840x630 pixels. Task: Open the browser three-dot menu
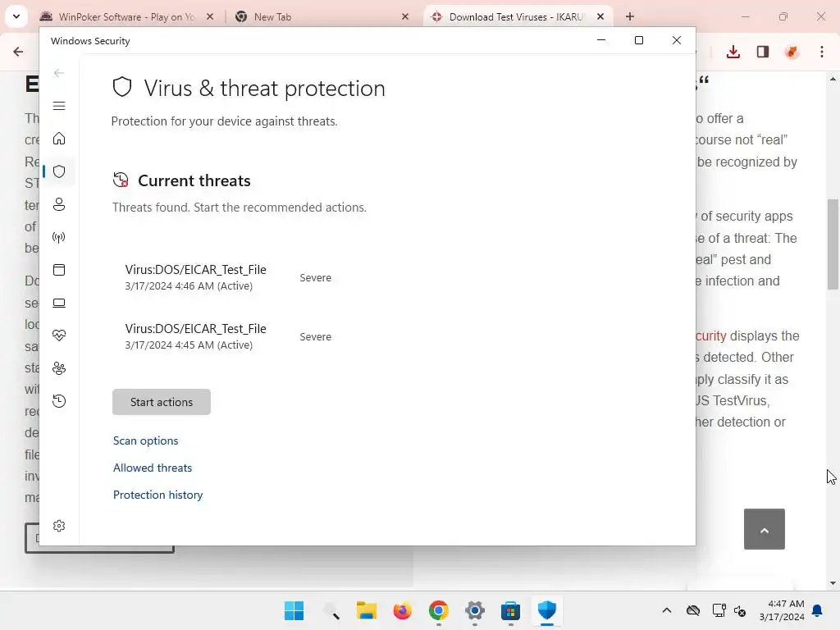click(822, 52)
